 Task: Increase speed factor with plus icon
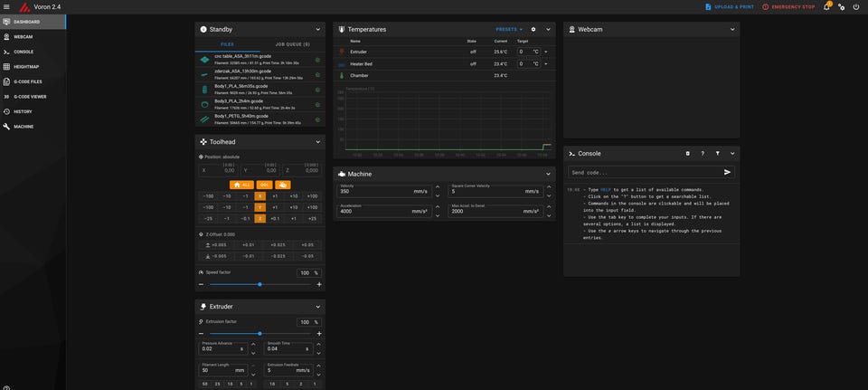click(319, 284)
